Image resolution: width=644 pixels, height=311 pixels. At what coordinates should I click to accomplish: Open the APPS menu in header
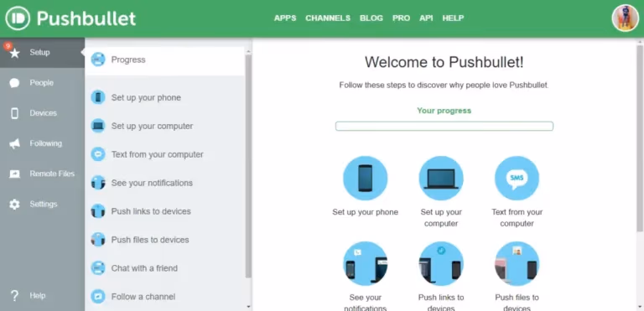285,18
